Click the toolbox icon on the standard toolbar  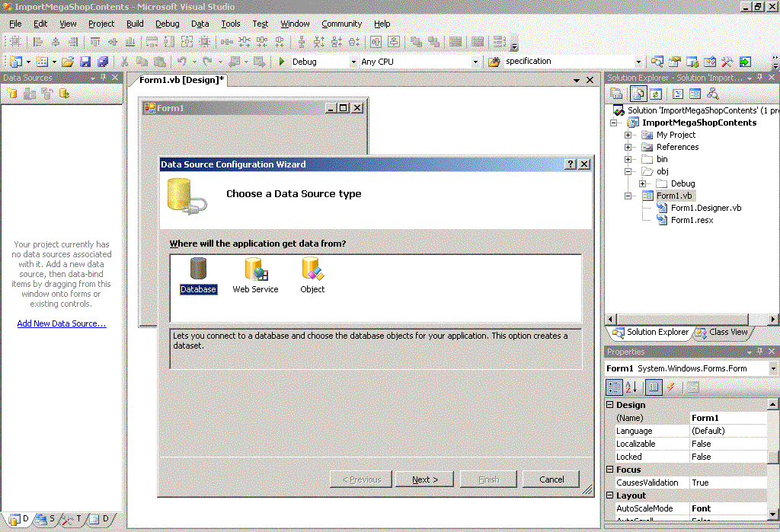[x=727, y=62]
